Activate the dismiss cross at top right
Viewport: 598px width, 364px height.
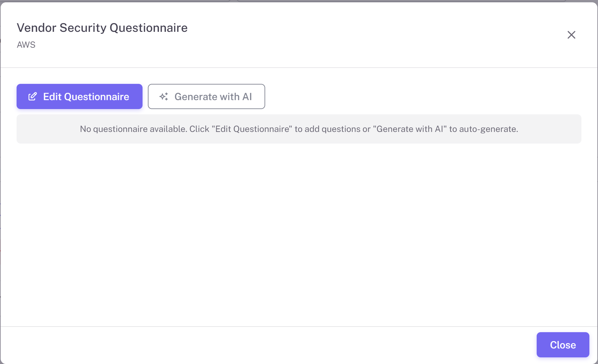coord(571,35)
